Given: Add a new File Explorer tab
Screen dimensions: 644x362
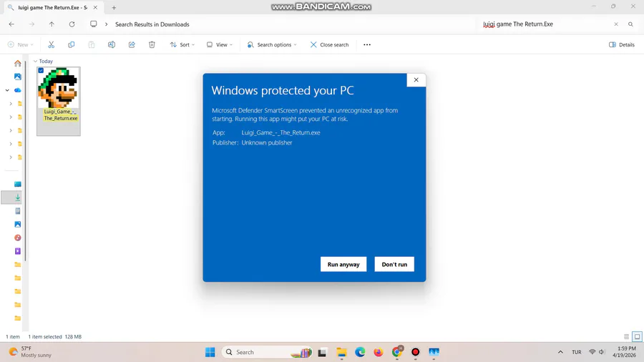Looking at the screenshot, I should pos(114,8).
